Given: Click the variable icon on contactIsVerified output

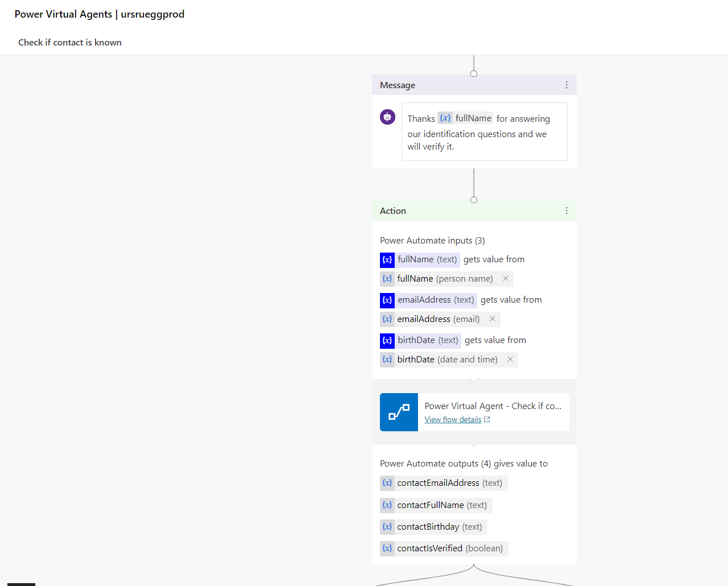Looking at the screenshot, I should [387, 548].
